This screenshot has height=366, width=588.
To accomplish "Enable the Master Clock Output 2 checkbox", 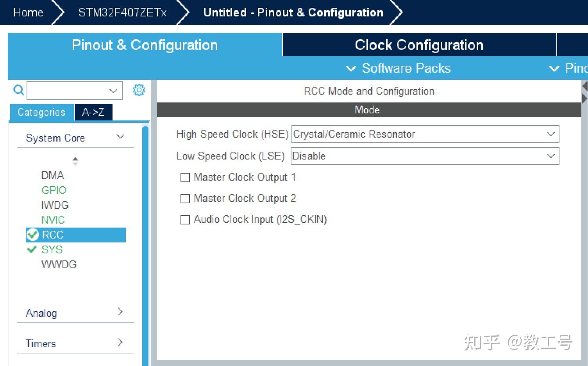I will click(185, 199).
